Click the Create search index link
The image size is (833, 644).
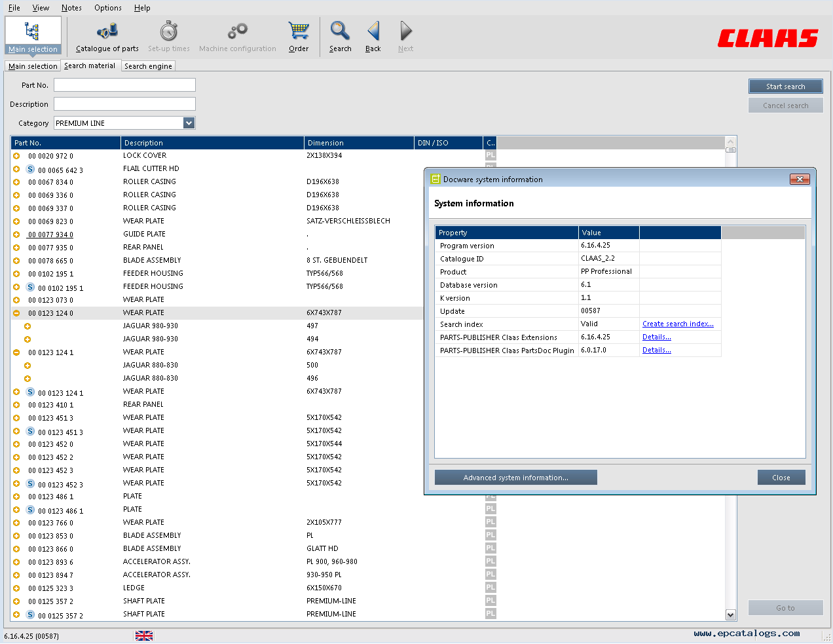678,324
